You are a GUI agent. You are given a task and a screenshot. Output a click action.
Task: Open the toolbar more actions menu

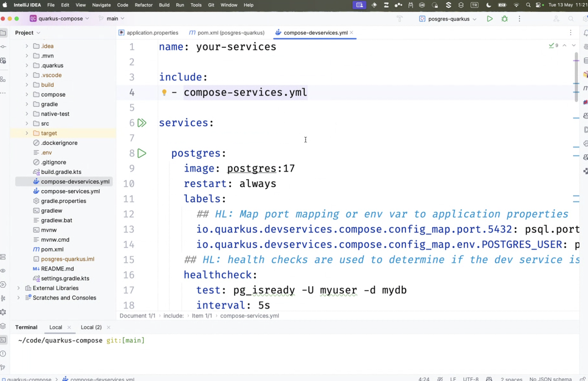coord(519,19)
